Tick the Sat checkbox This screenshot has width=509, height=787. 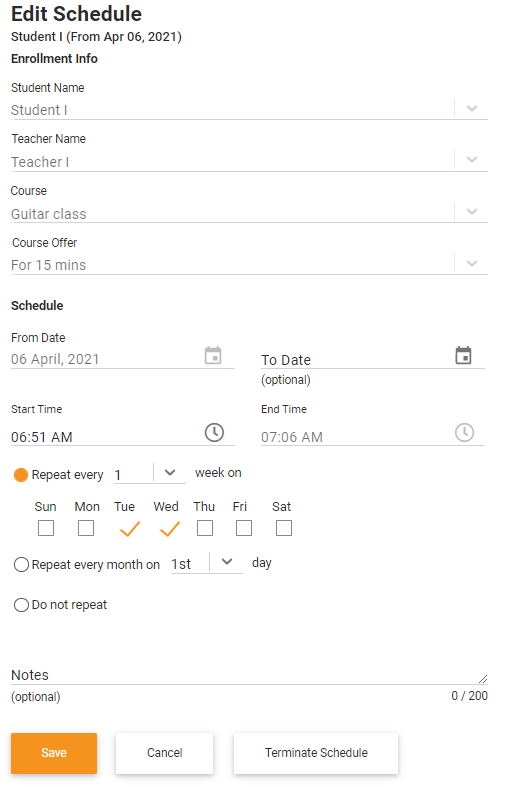(x=284, y=528)
